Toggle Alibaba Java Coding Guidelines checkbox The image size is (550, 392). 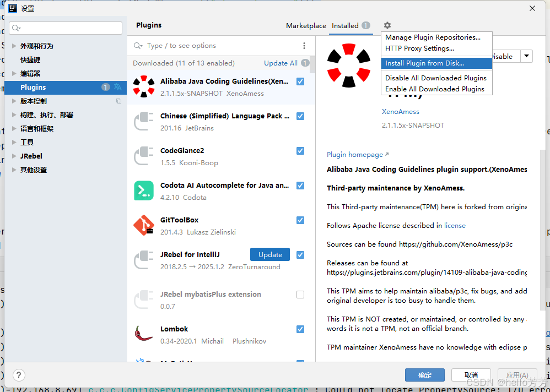tap(300, 81)
